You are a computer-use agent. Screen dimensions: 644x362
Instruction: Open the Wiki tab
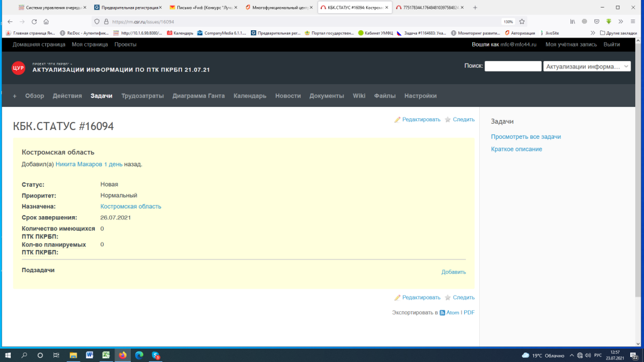[x=359, y=96]
